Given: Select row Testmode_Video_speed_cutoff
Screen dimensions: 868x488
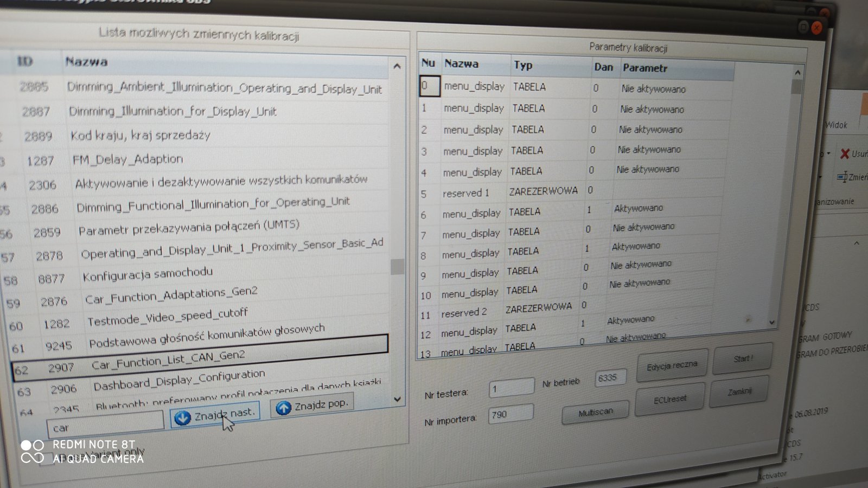Looking at the screenshot, I should [167, 317].
